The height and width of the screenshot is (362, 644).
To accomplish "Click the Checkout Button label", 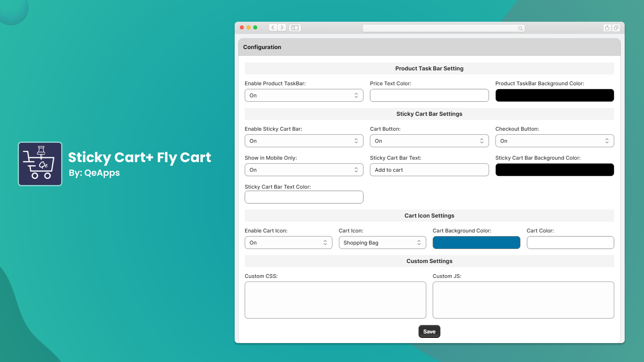I will (517, 129).
